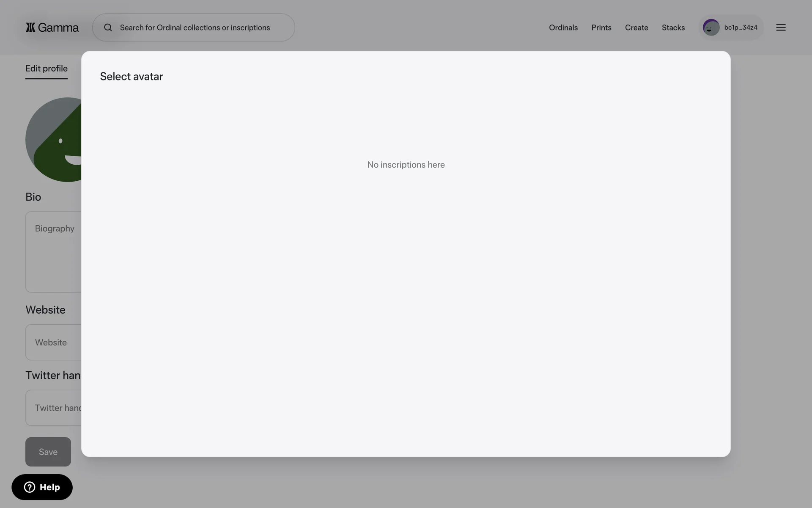Navigate to Stacks

(673, 28)
